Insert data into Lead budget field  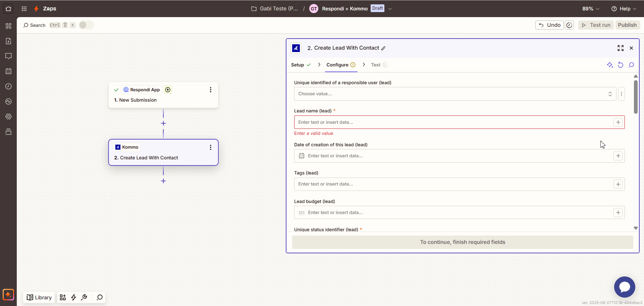click(x=618, y=213)
